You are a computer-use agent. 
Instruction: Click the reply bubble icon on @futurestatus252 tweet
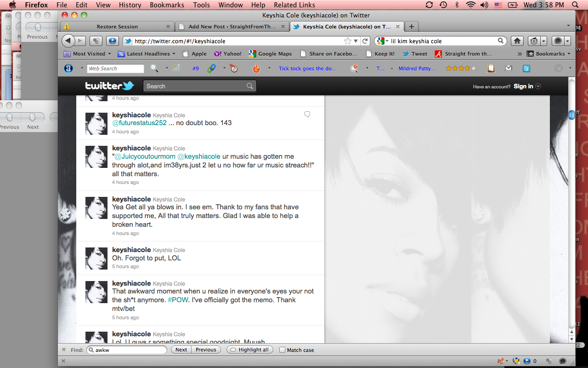pyautogui.click(x=307, y=114)
